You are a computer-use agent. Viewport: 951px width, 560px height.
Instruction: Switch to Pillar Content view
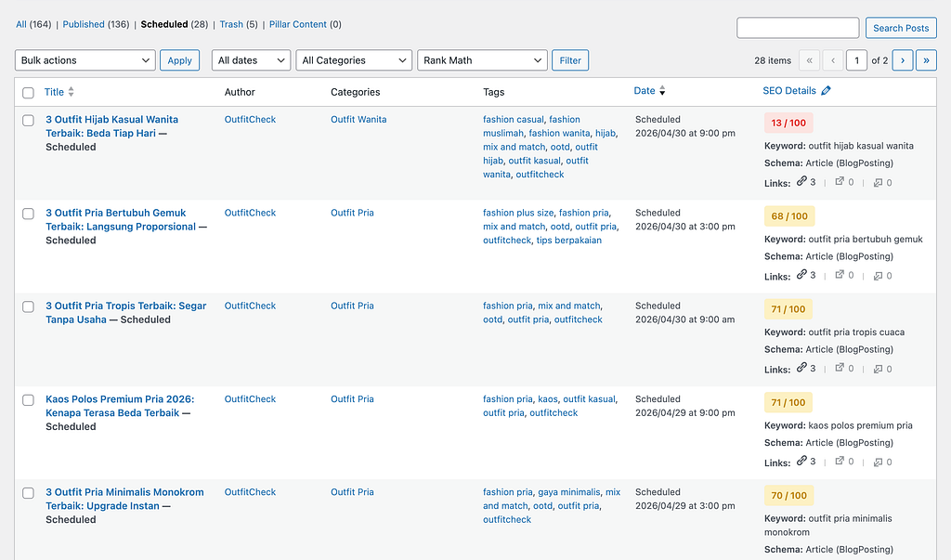click(x=298, y=24)
